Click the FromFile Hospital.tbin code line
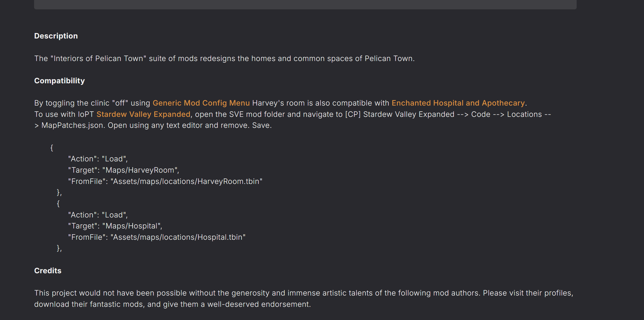The image size is (644, 320). [157, 237]
